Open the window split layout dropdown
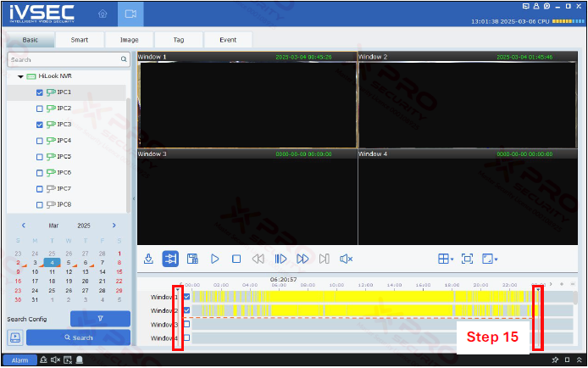588x368 pixels. pos(446,259)
